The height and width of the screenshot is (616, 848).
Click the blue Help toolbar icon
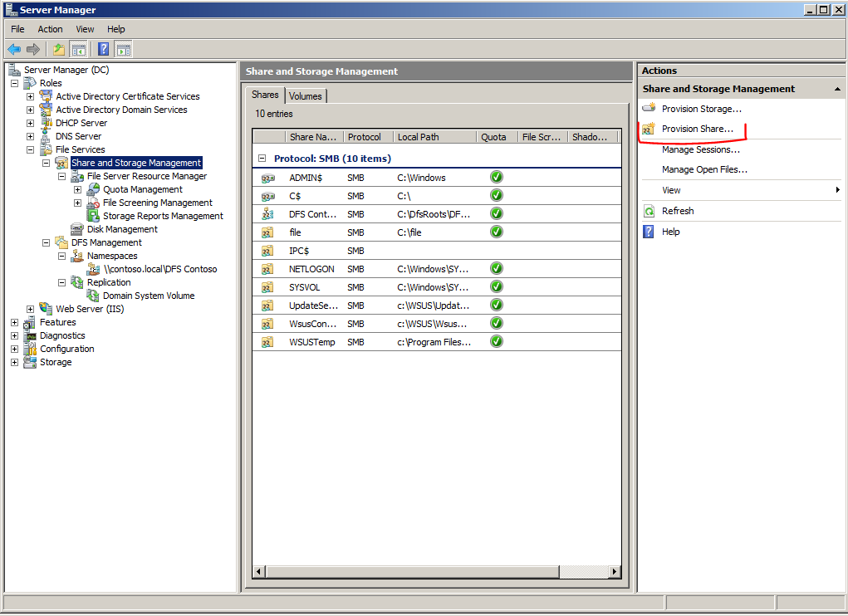(x=103, y=50)
